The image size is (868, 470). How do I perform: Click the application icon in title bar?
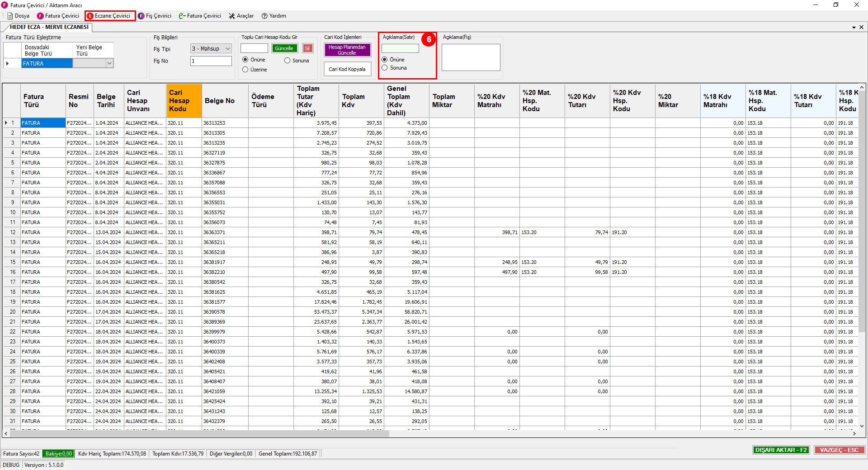[x=5, y=5]
